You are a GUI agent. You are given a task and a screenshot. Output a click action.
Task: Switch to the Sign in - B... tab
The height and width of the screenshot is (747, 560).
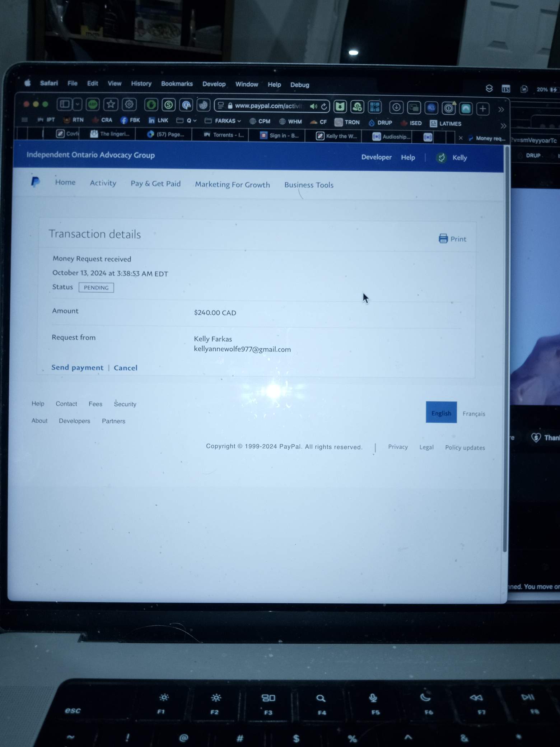click(279, 135)
